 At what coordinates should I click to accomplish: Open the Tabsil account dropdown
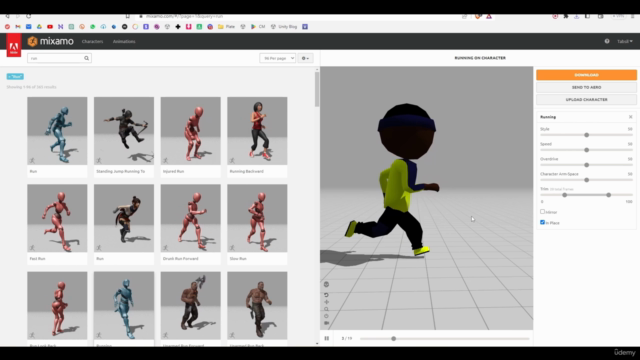pos(624,41)
